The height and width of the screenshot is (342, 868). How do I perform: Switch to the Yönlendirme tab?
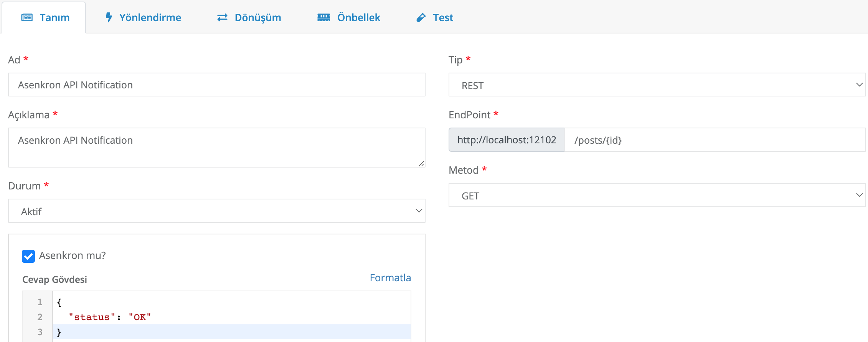coord(143,18)
